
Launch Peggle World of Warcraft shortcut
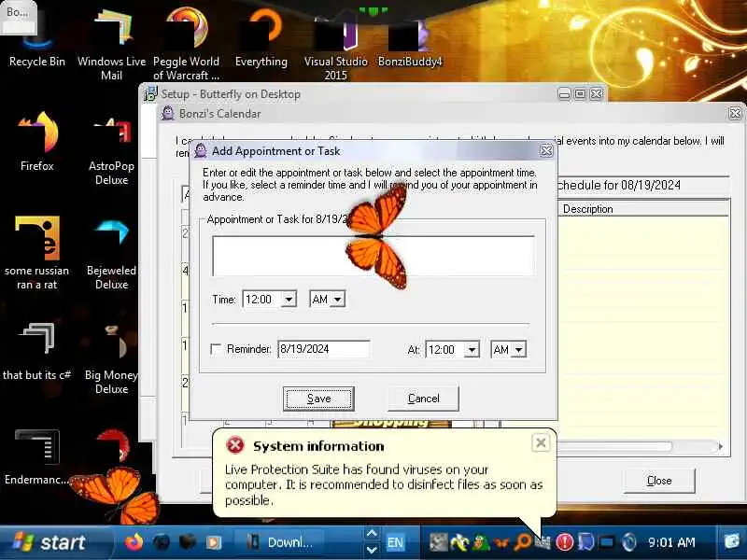[186, 45]
